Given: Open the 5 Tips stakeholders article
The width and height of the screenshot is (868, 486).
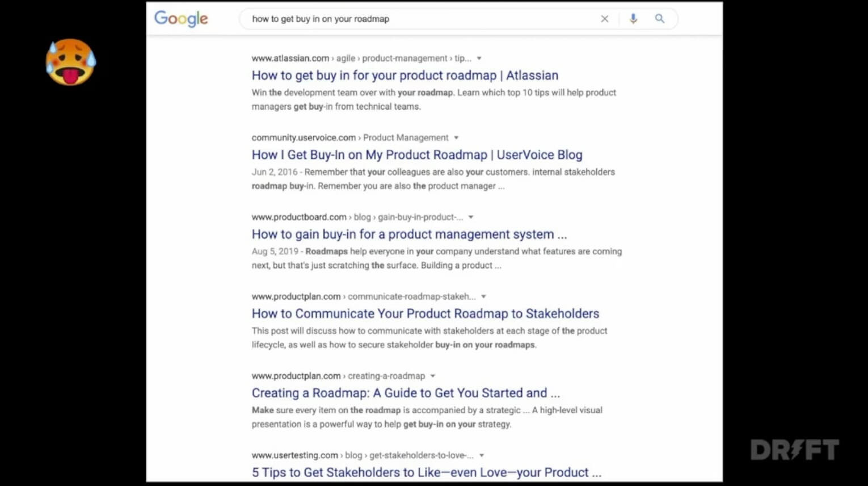Looking at the screenshot, I should [427, 472].
